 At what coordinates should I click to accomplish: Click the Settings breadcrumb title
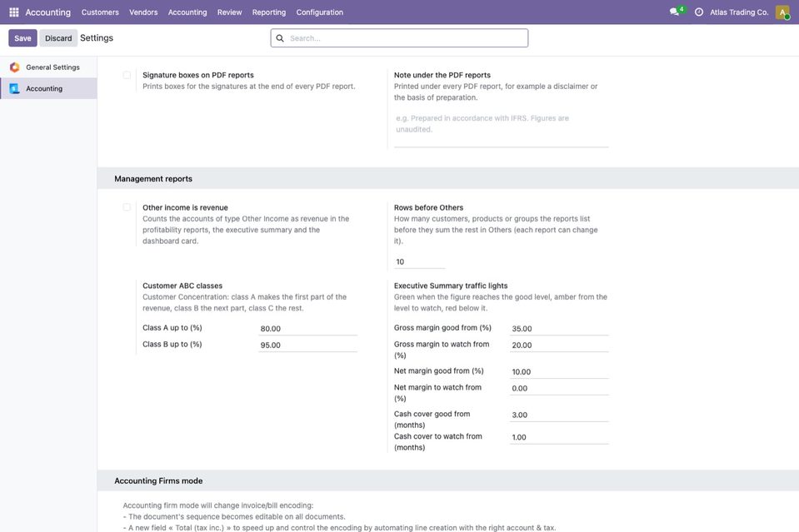[x=97, y=37]
